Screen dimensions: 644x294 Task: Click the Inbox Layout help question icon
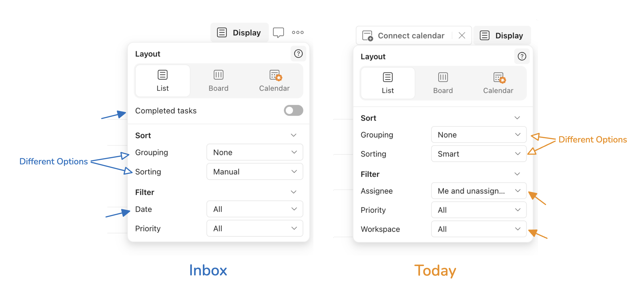click(298, 54)
